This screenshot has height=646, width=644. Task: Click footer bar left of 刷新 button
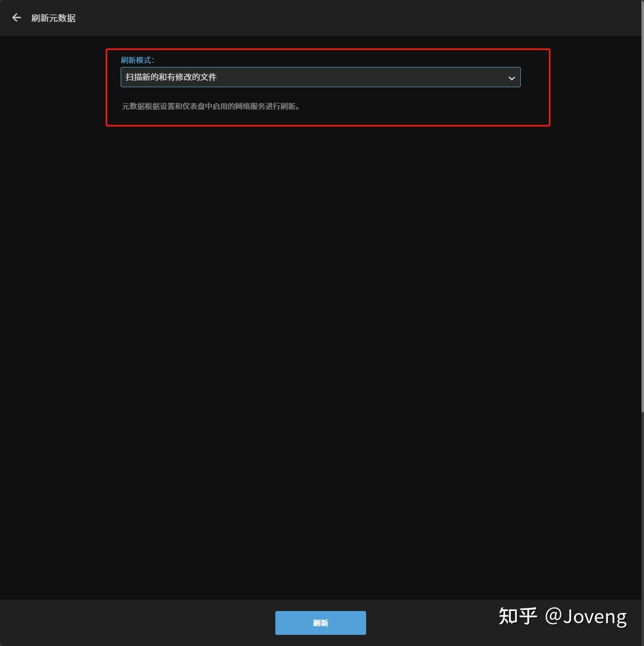click(x=137, y=623)
